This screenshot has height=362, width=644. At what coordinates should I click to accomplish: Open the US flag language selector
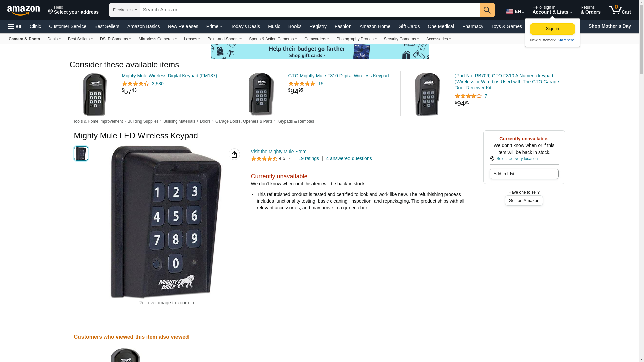tap(515, 11)
